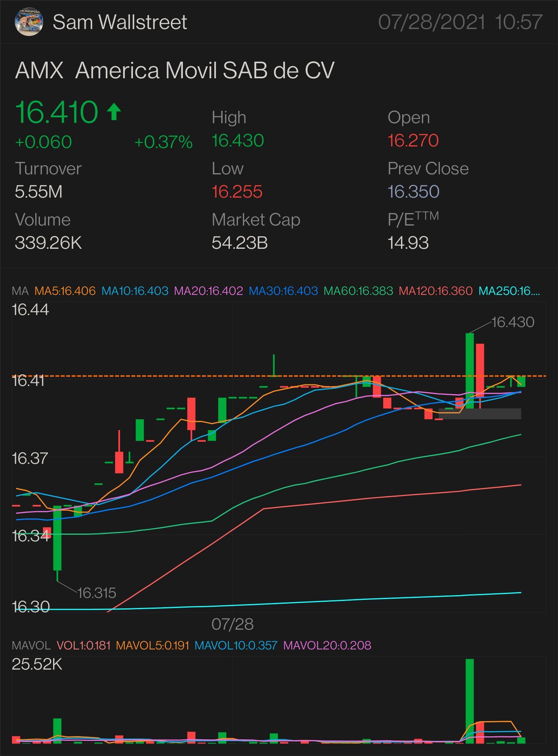Select the P/E TTM value 14.93
Viewport: 558px width, 756px height.
[408, 243]
